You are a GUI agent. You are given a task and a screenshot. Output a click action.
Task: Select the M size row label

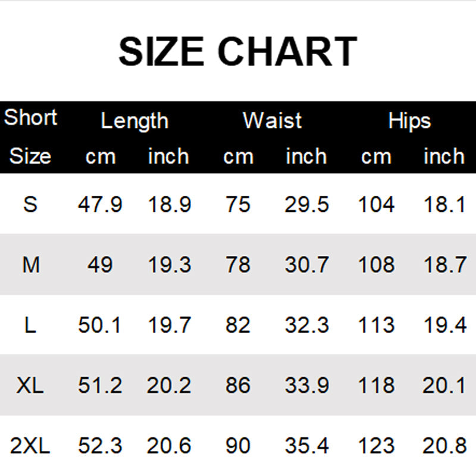30,265
